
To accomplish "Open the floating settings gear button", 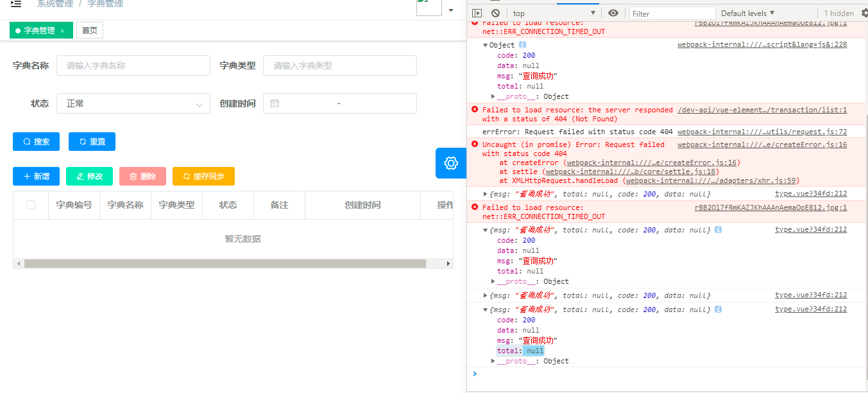I will (x=451, y=163).
